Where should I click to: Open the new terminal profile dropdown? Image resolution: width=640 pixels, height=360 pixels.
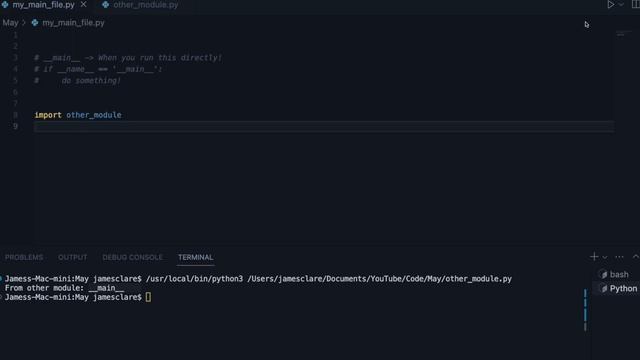click(x=605, y=257)
